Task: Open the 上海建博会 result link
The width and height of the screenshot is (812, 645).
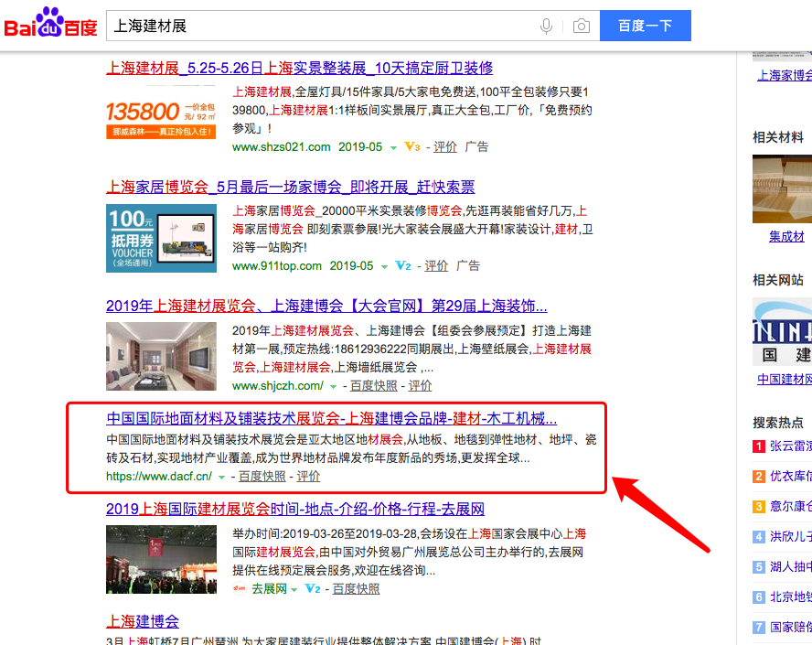Action: tap(143, 621)
